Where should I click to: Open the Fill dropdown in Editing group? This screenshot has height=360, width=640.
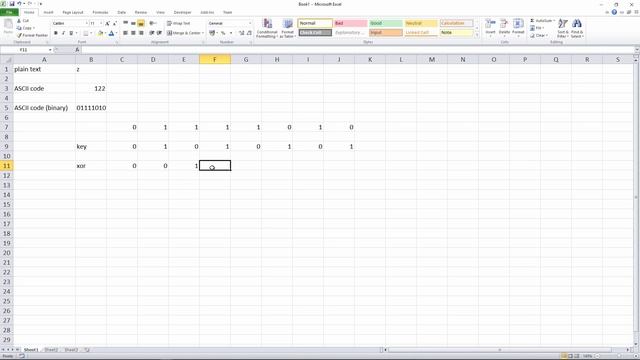536,28
